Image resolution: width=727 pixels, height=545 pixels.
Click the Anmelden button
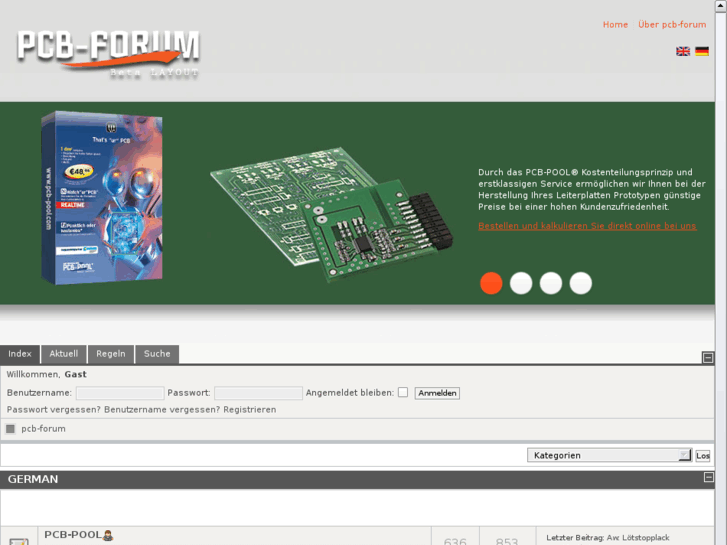click(437, 393)
